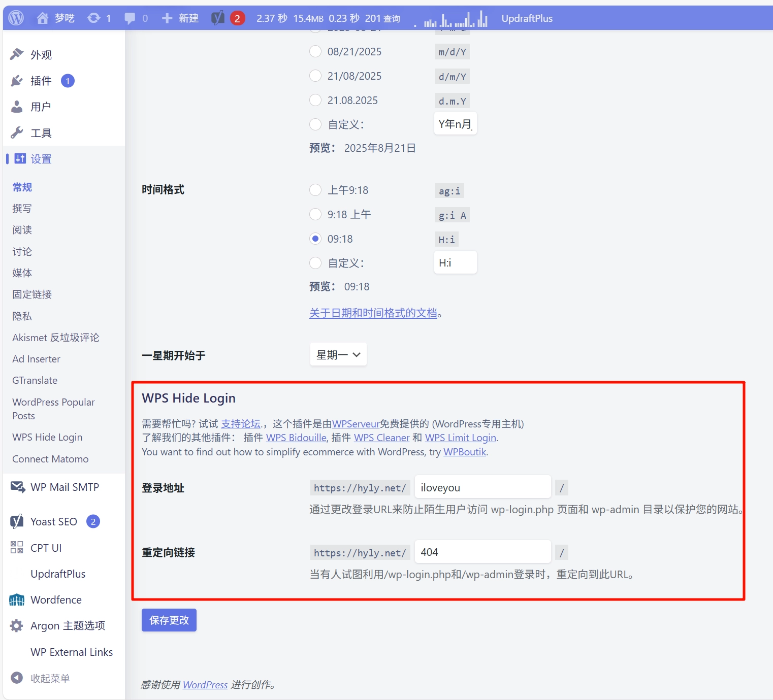
Task: Click the 收起菜单 collapse menu label
Action: click(x=50, y=678)
